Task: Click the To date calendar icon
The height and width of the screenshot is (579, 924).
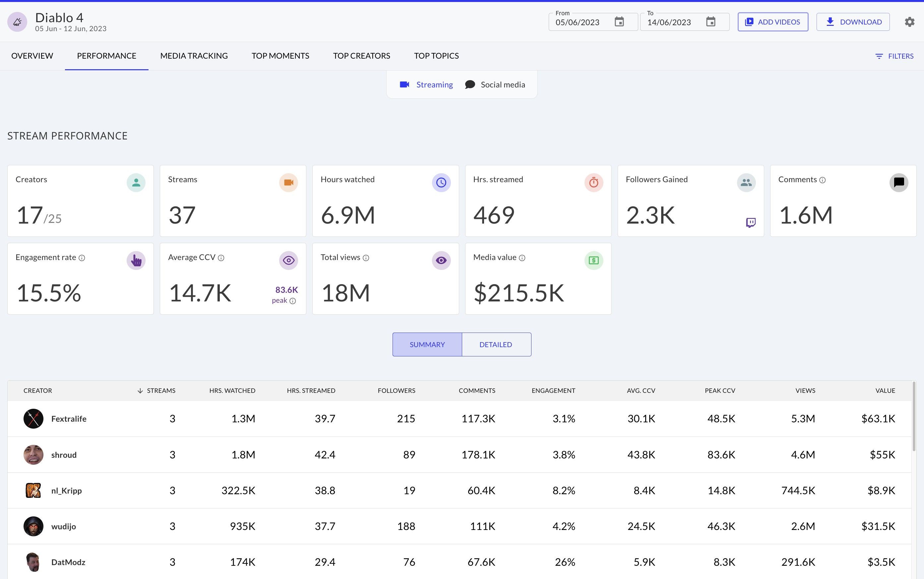Action: click(x=710, y=22)
